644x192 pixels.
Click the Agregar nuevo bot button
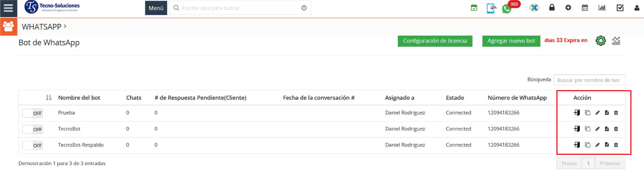pyautogui.click(x=511, y=41)
